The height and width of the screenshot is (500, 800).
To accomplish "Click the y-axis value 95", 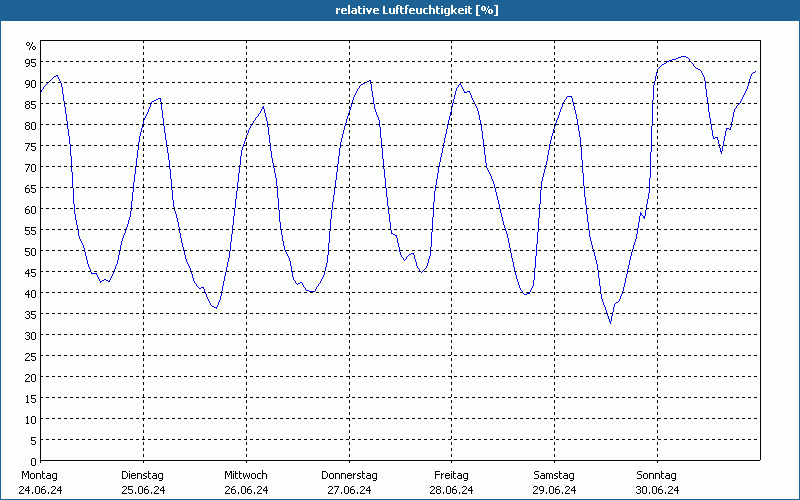I will click(31, 63).
